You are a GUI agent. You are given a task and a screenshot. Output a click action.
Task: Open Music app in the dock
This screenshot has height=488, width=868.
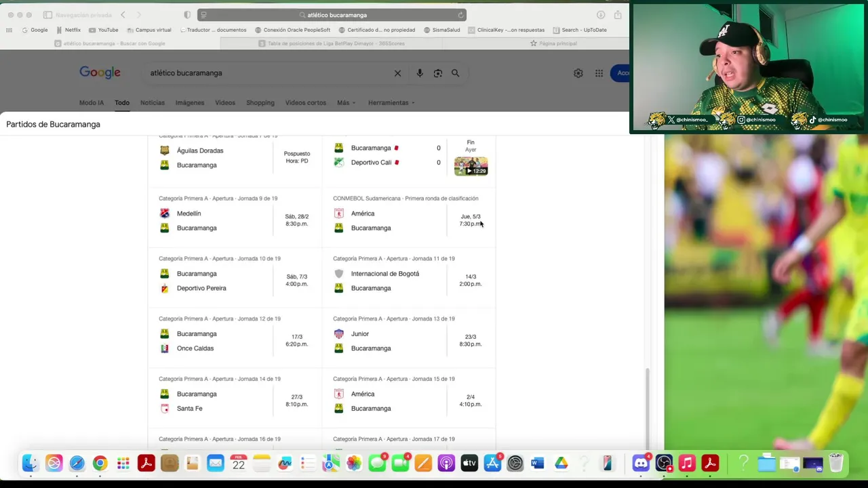tap(687, 464)
